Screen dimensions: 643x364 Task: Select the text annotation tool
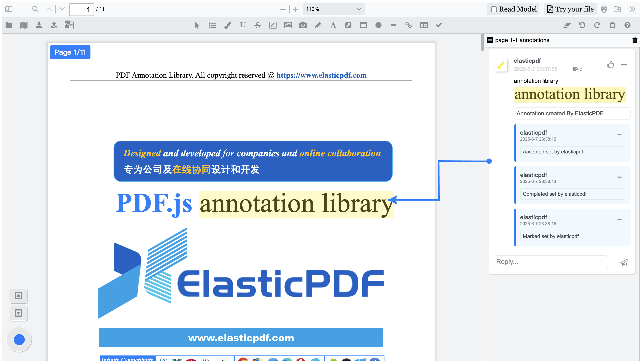tap(333, 25)
